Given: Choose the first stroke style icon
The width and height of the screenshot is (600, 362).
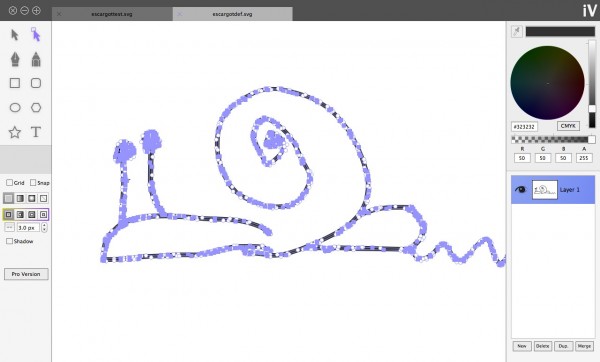Looking at the screenshot, I should click(x=8, y=215).
